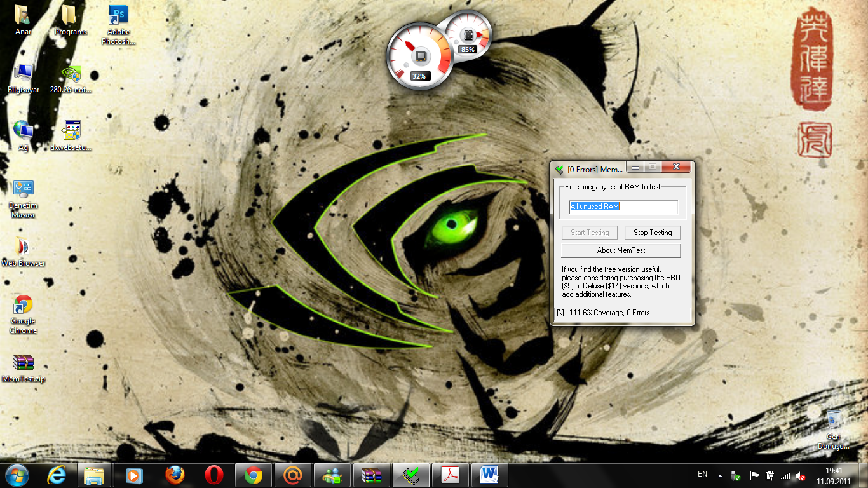Viewport: 868px width, 488px height.
Task: Click the muted volume speaker icon
Action: (801, 475)
